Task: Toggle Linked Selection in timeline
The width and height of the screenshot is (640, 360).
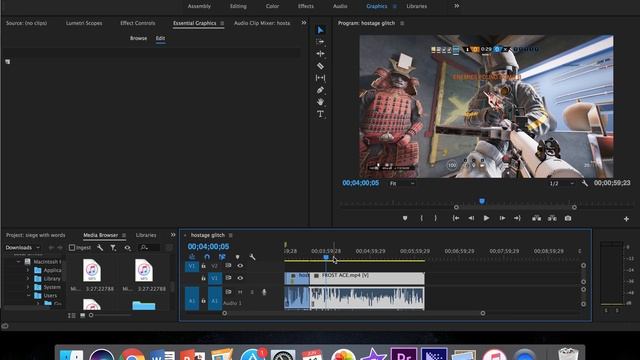Action: 222,257
